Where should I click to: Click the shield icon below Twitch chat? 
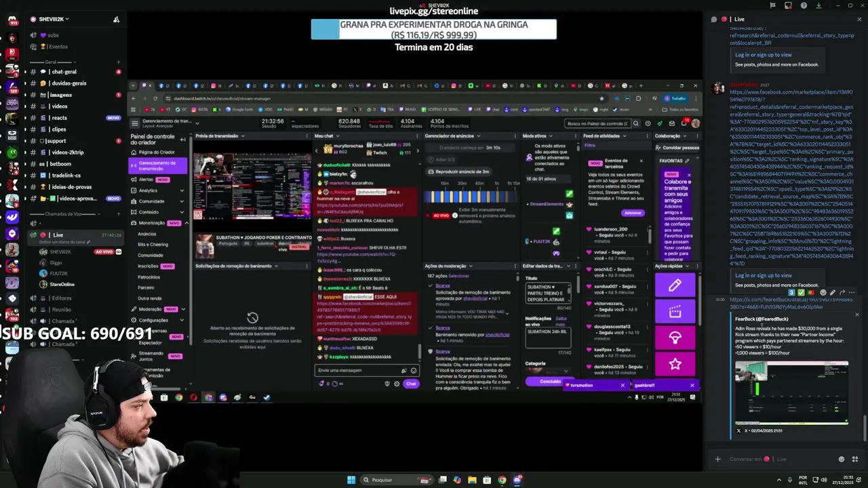tap(387, 384)
